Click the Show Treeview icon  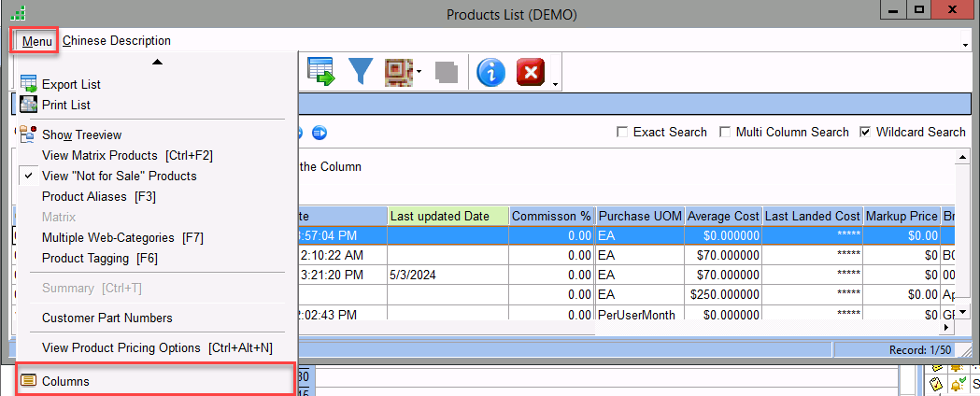(x=28, y=134)
